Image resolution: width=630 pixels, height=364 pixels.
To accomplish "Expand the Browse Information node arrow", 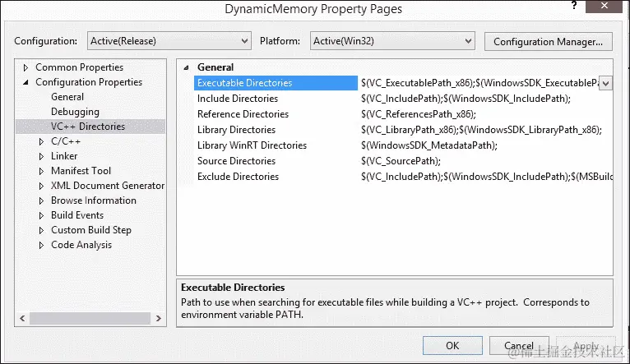I will 41,200.
